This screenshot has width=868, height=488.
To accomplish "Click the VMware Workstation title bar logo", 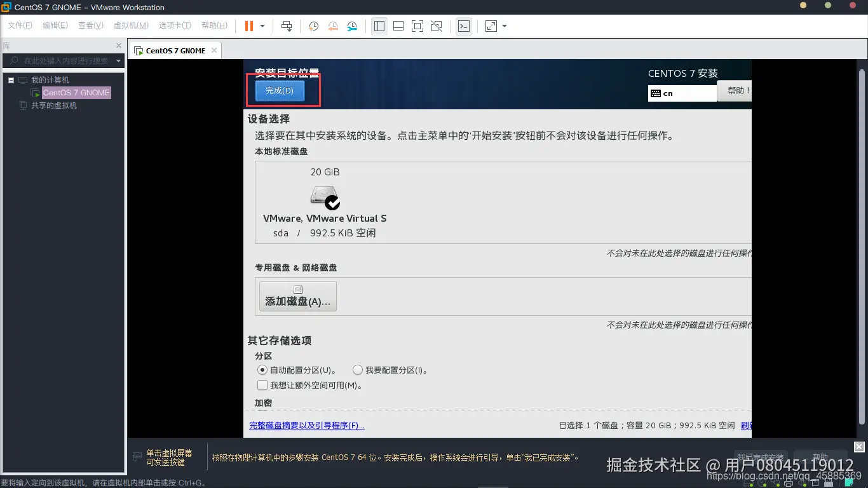I will coord(6,7).
